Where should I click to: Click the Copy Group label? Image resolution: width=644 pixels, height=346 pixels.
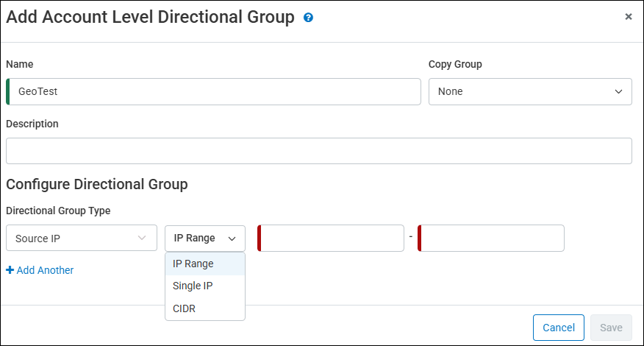pyautogui.click(x=455, y=64)
